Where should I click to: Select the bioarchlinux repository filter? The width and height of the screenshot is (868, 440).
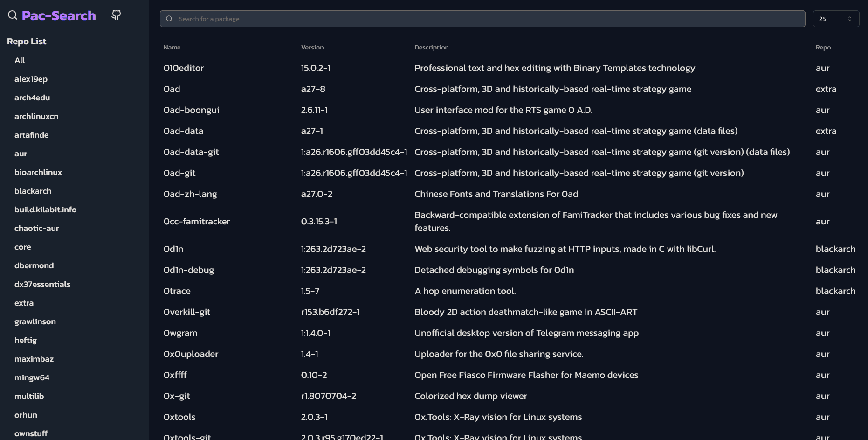tap(38, 172)
